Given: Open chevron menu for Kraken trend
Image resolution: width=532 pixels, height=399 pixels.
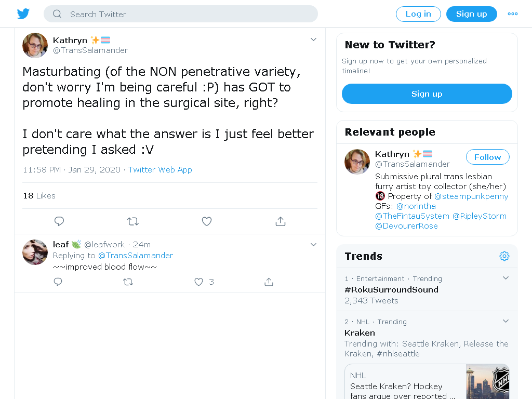Looking at the screenshot, I should 506,321.
